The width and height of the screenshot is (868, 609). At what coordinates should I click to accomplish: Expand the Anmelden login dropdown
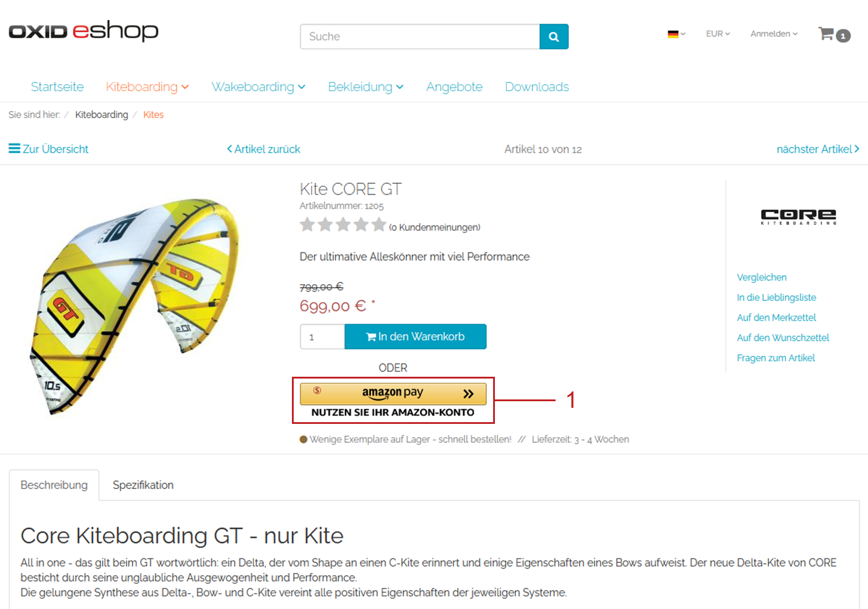click(x=774, y=34)
